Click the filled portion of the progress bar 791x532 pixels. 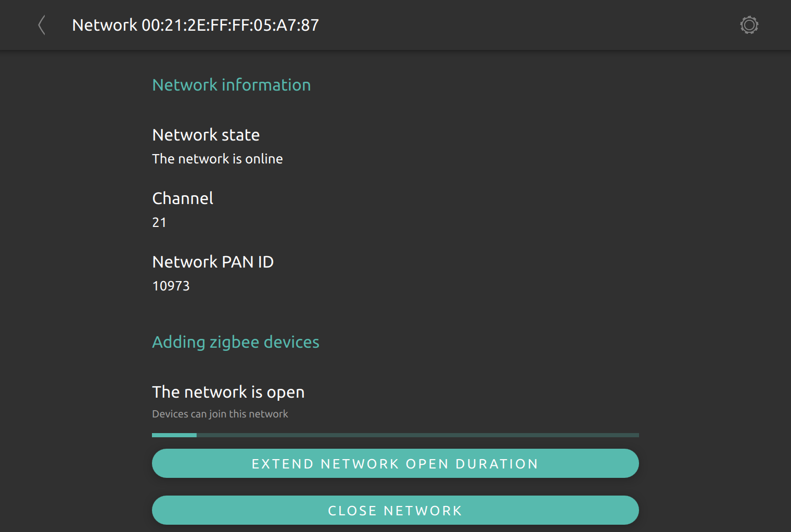tap(174, 435)
